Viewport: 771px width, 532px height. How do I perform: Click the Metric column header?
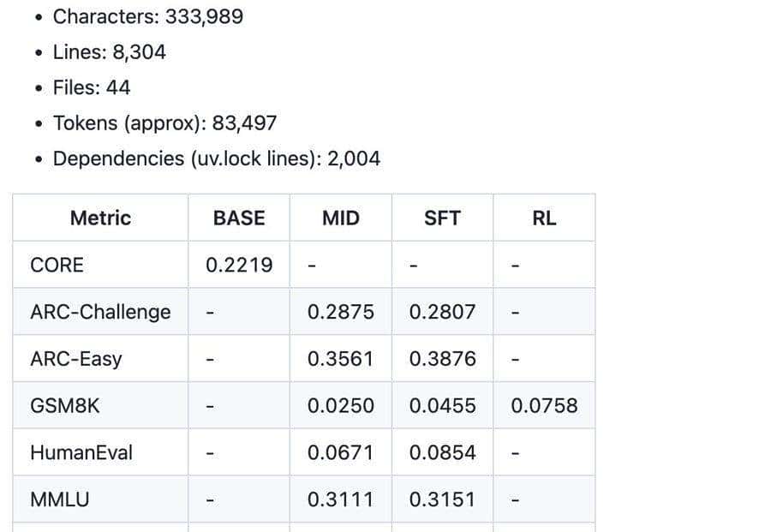click(100, 218)
